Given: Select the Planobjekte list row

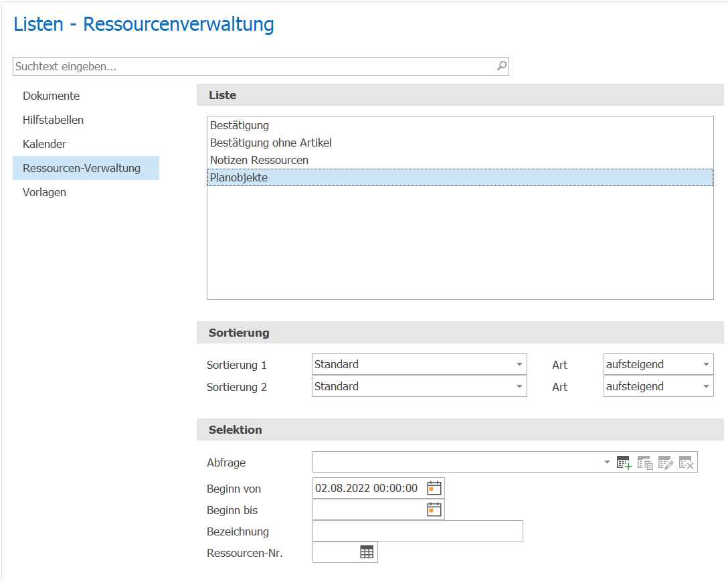Looking at the screenshot, I should tap(460, 177).
